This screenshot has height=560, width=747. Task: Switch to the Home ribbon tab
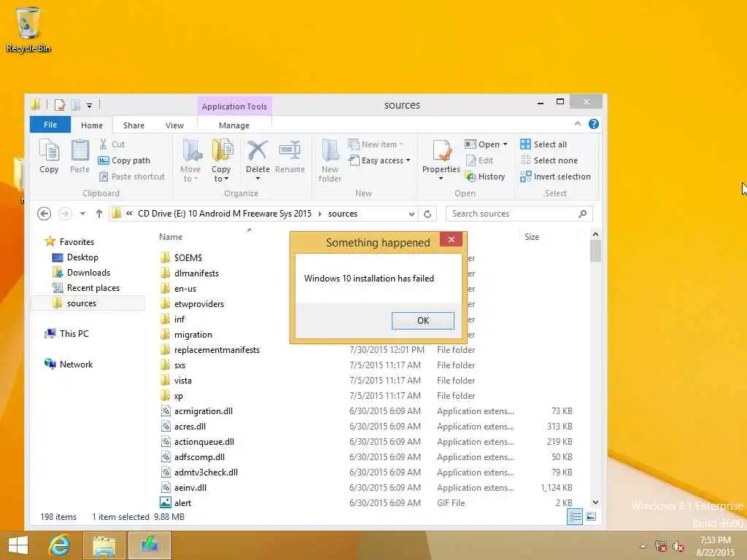[91, 125]
